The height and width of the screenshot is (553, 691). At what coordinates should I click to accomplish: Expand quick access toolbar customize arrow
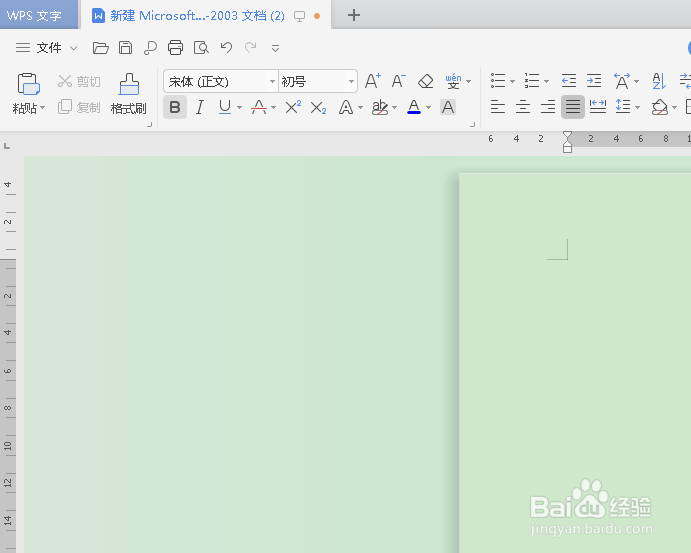click(275, 48)
